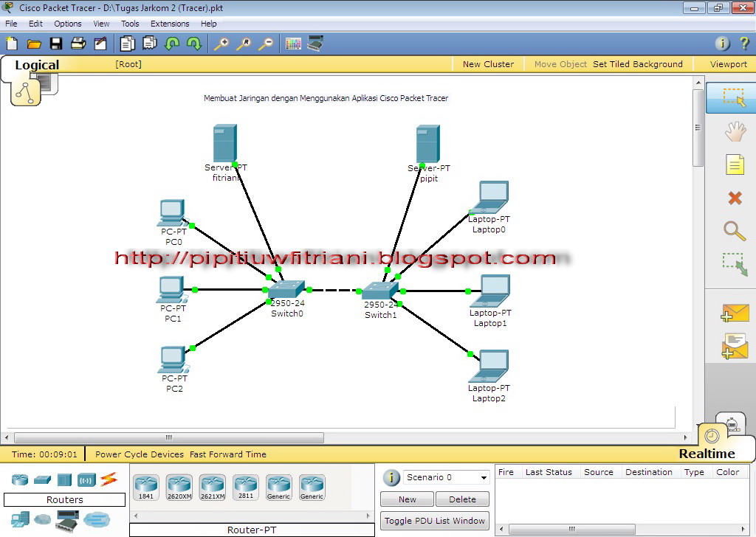Choose the Delete red X tool
The height and width of the screenshot is (537, 756).
[735, 198]
